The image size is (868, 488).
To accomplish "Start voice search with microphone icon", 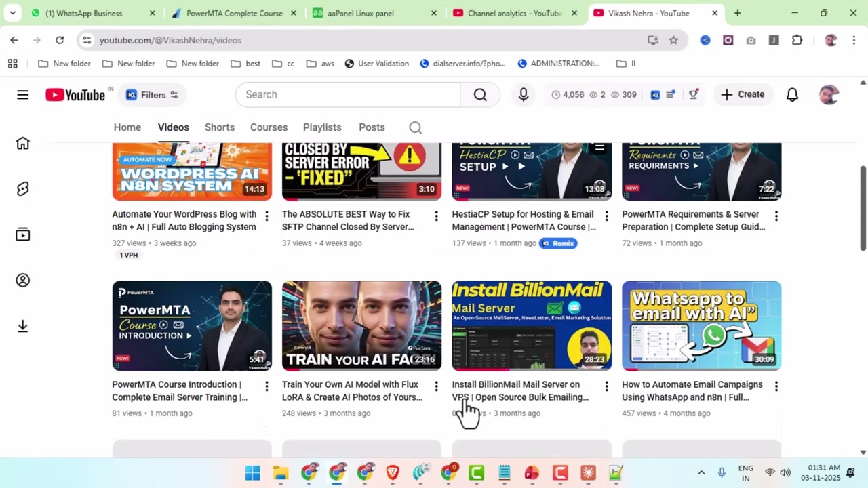I will tap(524, 95).
